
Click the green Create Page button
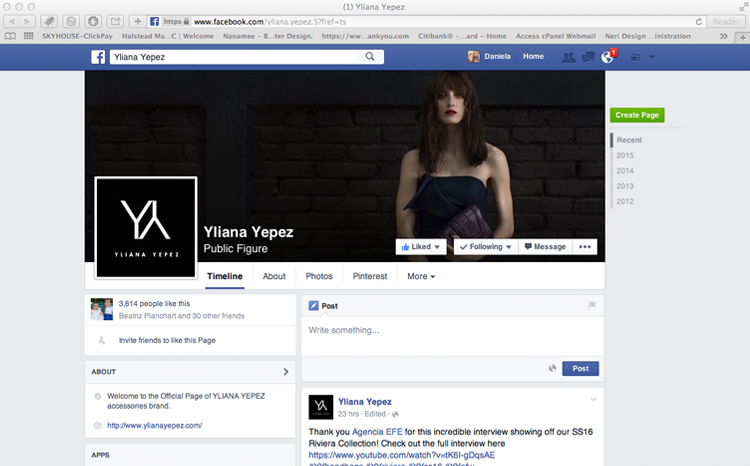[637, 115]
